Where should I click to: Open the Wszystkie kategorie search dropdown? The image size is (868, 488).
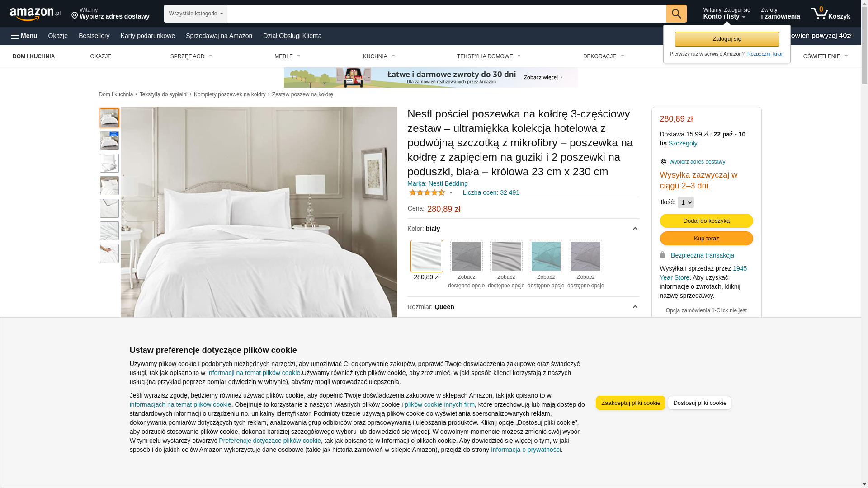click(196, 14)
